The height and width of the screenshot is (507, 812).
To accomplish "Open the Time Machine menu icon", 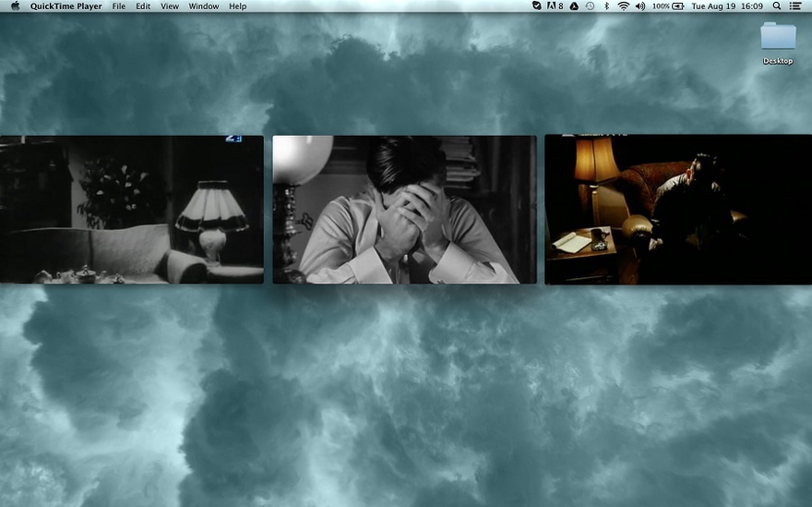I will tap(590, 6).
